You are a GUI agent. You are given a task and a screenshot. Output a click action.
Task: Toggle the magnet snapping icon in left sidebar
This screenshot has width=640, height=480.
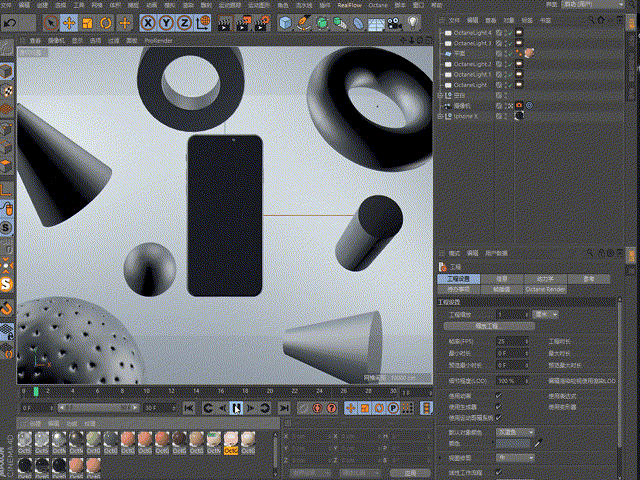tap(7, 308)
